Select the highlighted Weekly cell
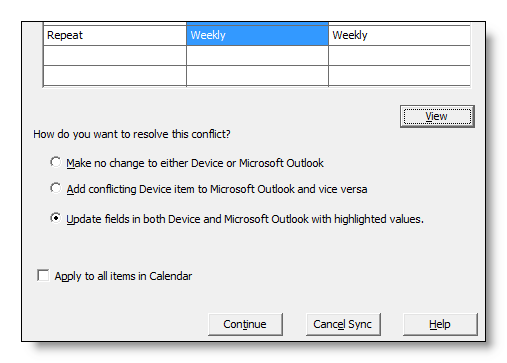 257,35
